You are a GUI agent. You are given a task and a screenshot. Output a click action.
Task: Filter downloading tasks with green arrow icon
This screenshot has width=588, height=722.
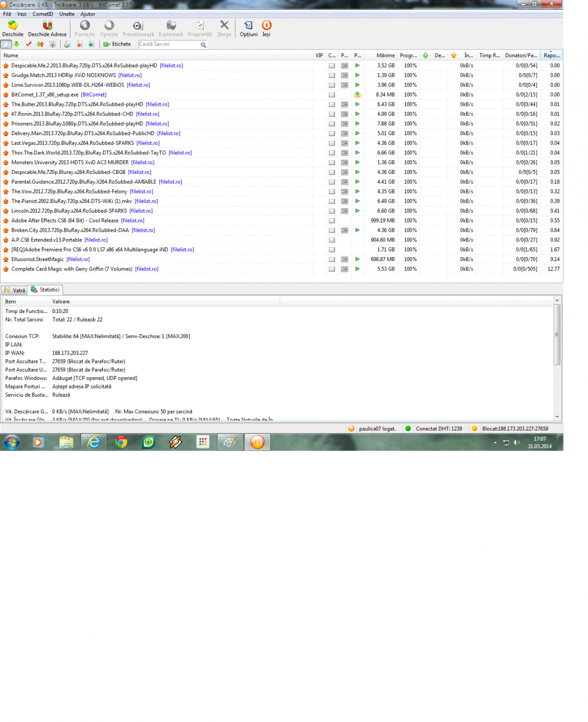click(x=17, y=44)
